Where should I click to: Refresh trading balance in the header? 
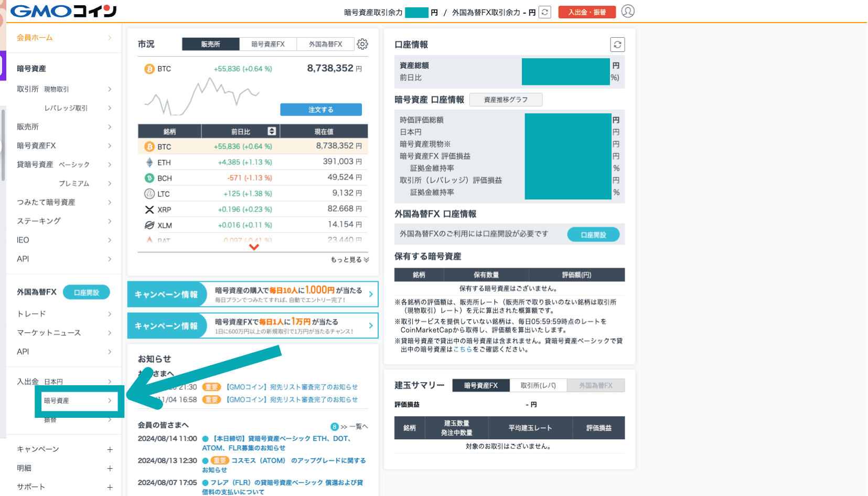[x=545, y=12]
